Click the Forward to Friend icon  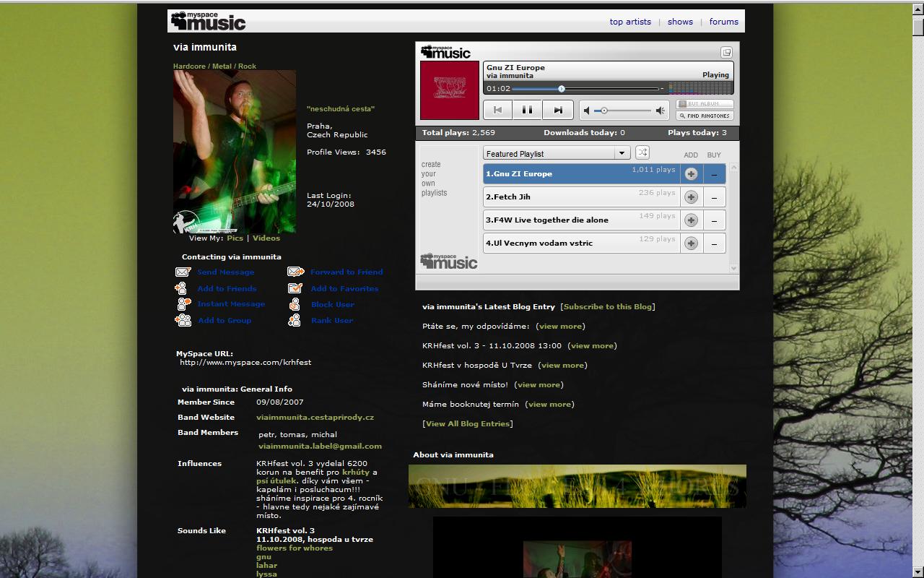296,272
